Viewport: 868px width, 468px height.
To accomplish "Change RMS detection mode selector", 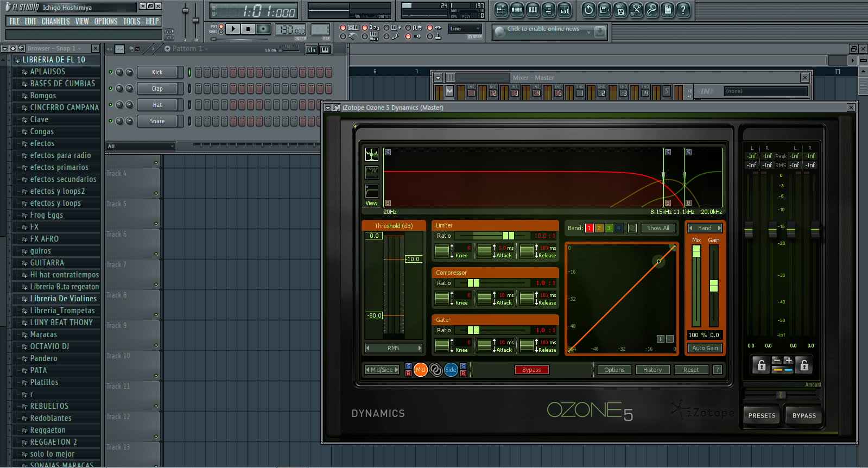I will tap(394, 348).
